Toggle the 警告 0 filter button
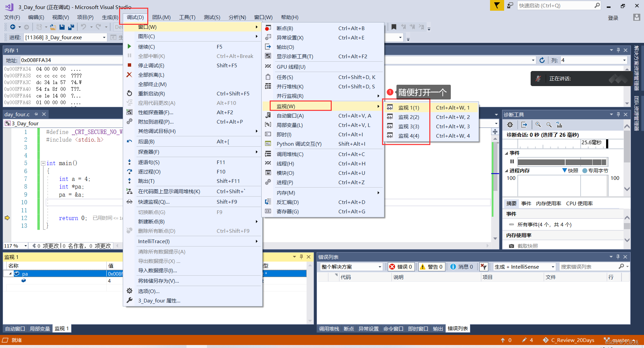644x348 pixels. pyautogui.click(x=431, y=267)
